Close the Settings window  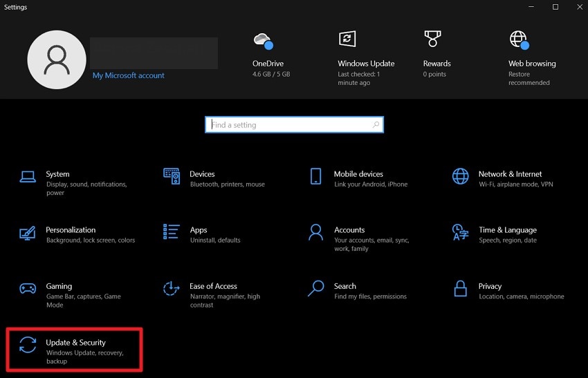point(580,7)
